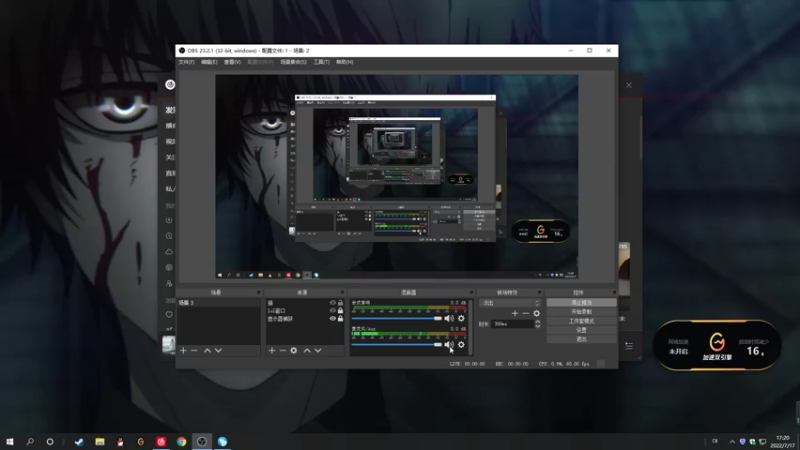The height and width of the screenshot is (450, 800).
Task: Open the 查看(V) menu
Action: 232,62
